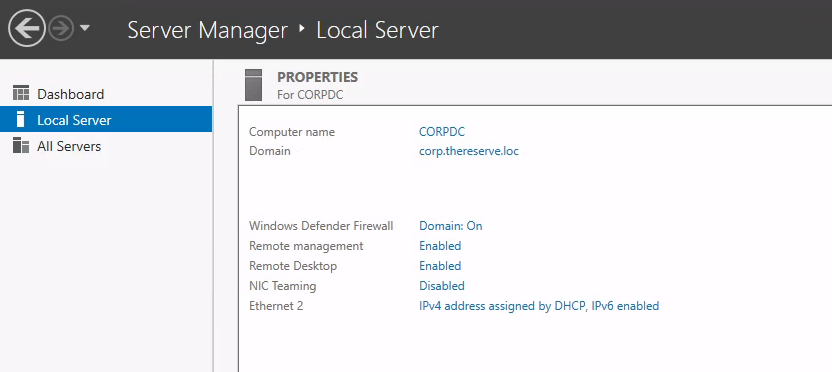This screenshot has height=372, width=832.
Task: Click the Local Server icon in sidebar
Action: click(21, 119)
